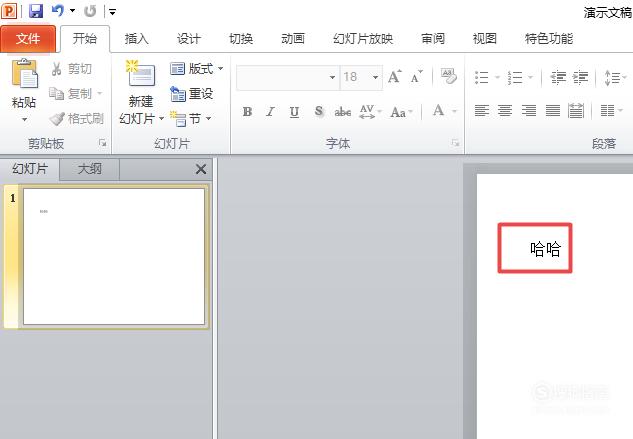This screenshot has width=633, height=439.
Task: Open Customize Quick Access Toolbar menu
Action: (x=113, y=12)
